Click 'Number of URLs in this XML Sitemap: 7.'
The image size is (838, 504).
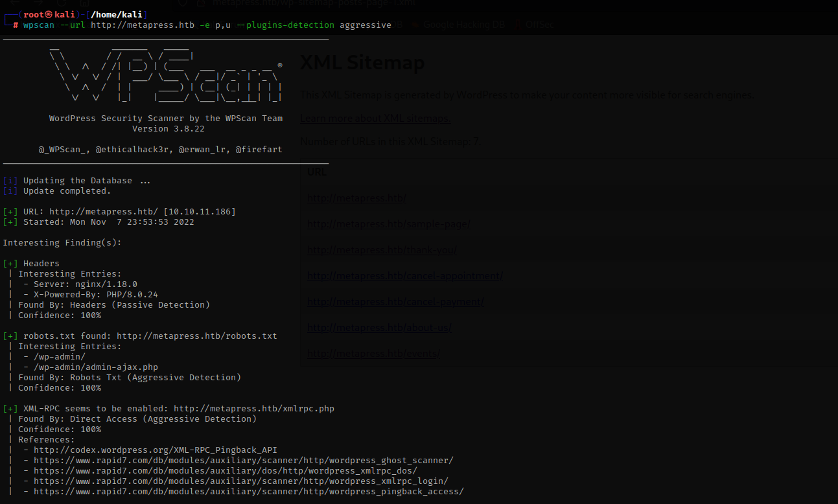tap(391, 141)
